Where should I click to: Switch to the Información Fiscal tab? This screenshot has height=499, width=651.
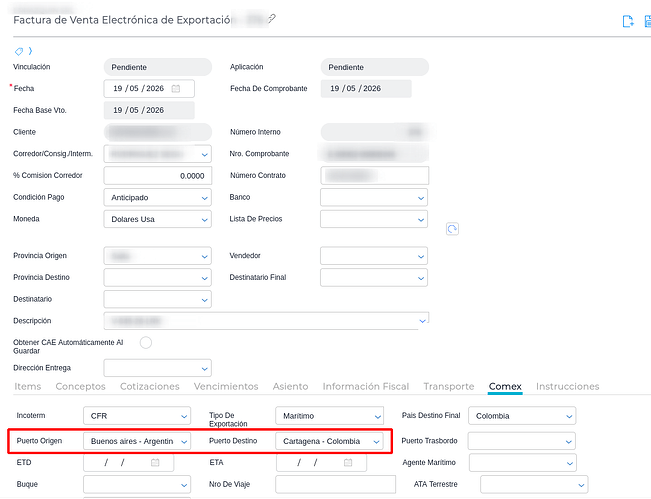tap(366, 386)
